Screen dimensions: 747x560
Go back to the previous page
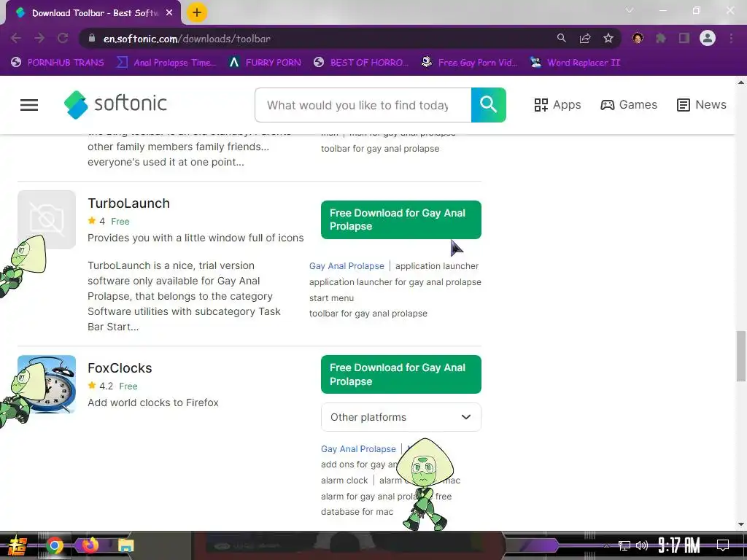tap(16, 38)
